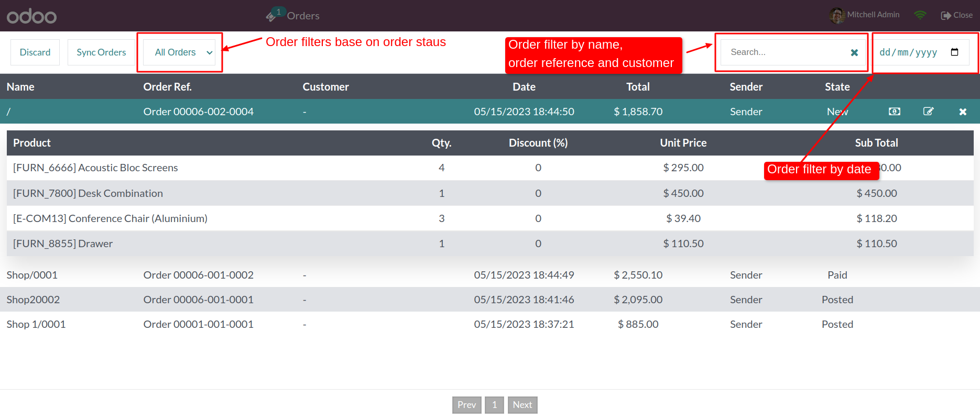Image resolution: width=980 pixels, height=420 pixels.
Task: Click the Odoo logo
Action: point(31,16)
